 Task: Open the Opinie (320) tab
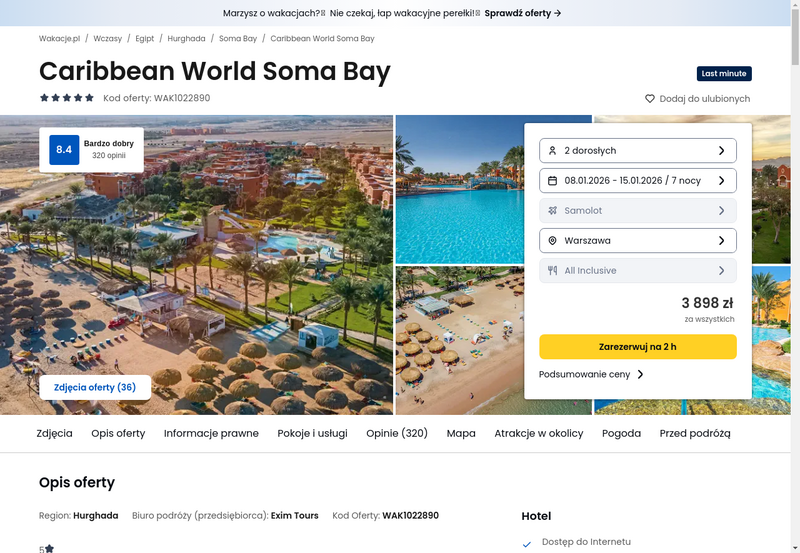click(396, 433)
